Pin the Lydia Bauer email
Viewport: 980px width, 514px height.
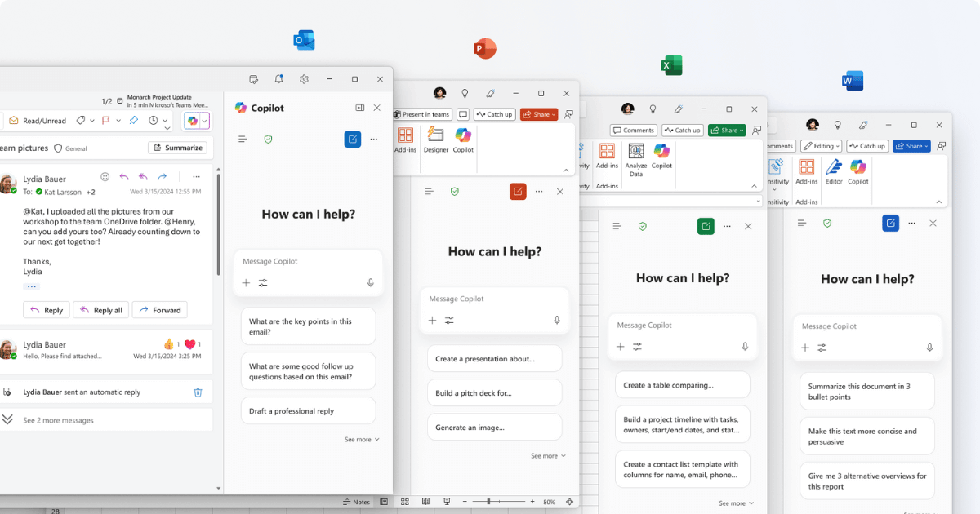point(133,120)
